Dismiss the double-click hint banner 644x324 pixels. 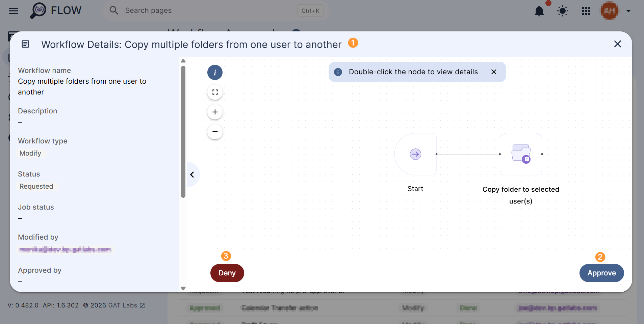click(494, 72)
